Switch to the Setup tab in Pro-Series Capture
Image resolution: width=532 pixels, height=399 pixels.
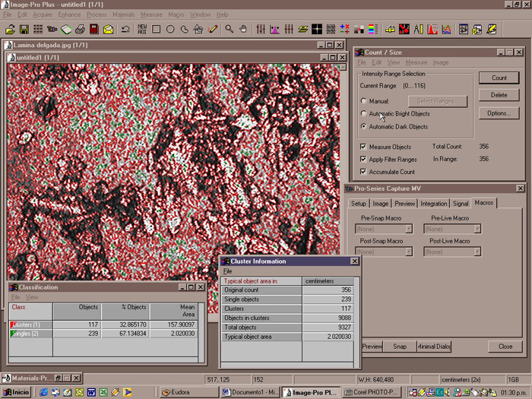click(x=358, y=203)
